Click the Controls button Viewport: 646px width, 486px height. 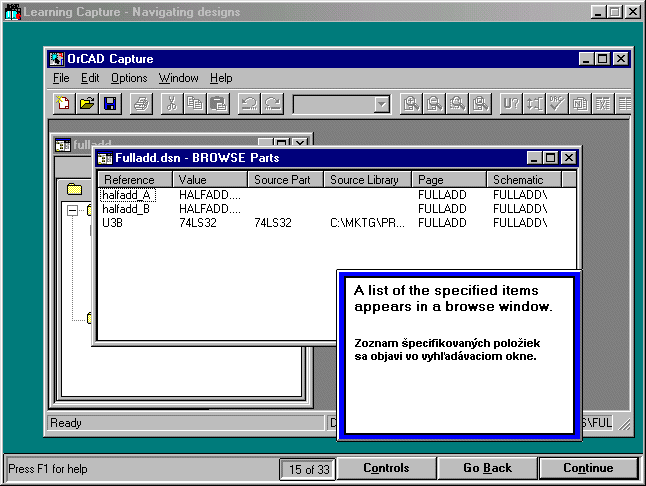386,468
